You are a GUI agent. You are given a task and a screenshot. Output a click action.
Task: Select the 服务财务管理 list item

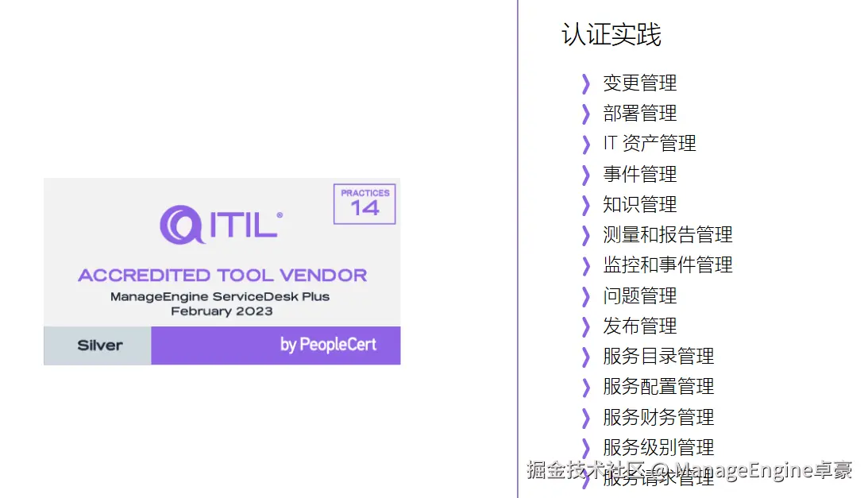(659, 417)
